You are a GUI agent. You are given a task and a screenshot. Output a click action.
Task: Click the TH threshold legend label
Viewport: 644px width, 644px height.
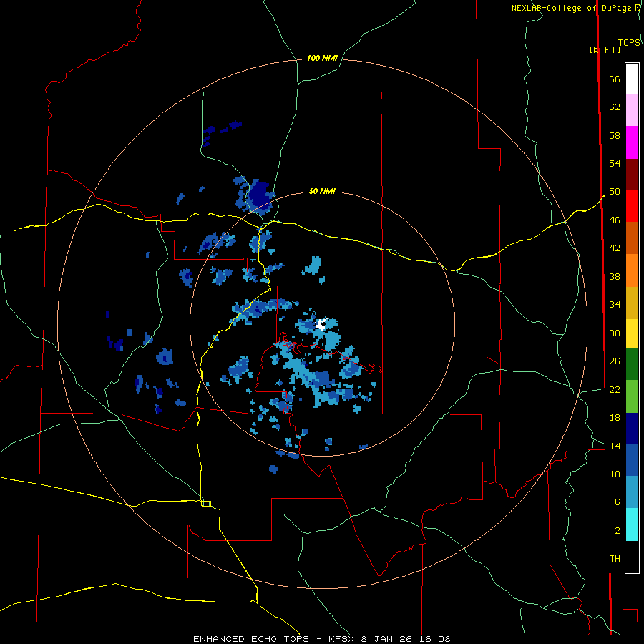615,559
